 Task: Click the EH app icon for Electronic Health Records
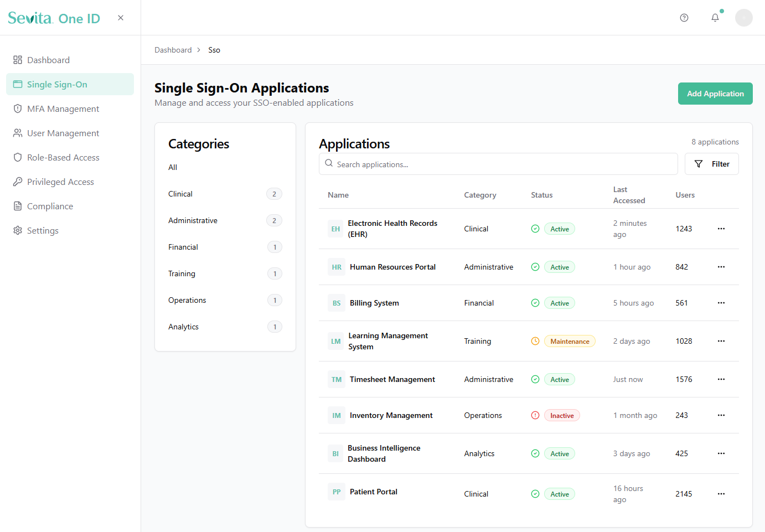tap(335, 229)
